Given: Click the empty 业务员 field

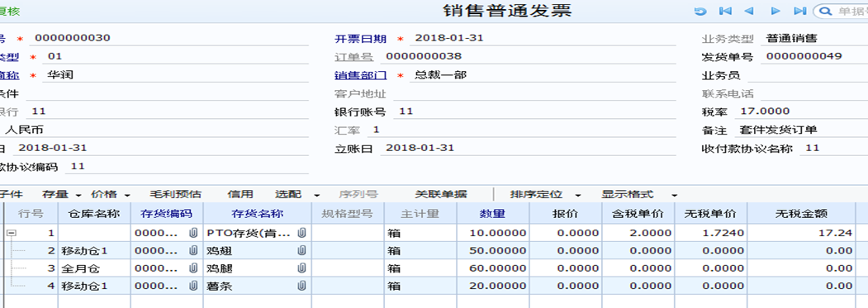Looking at the screenshot, I should click(x=808, y=75).
